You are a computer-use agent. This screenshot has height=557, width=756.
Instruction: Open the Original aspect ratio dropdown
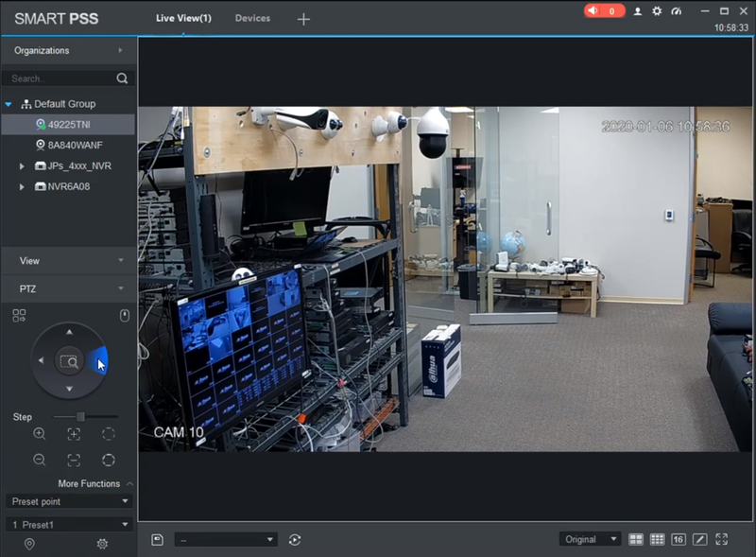pyautogui.click(x=590, y=539)
